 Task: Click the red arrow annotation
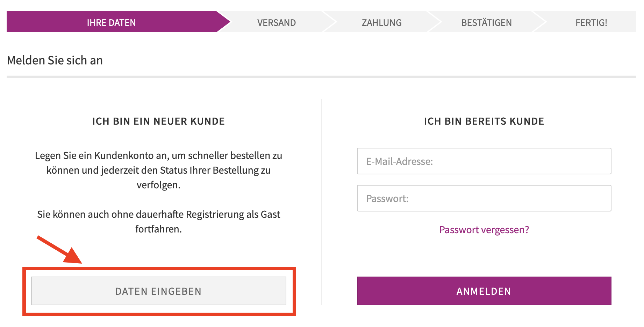point(59,250)
